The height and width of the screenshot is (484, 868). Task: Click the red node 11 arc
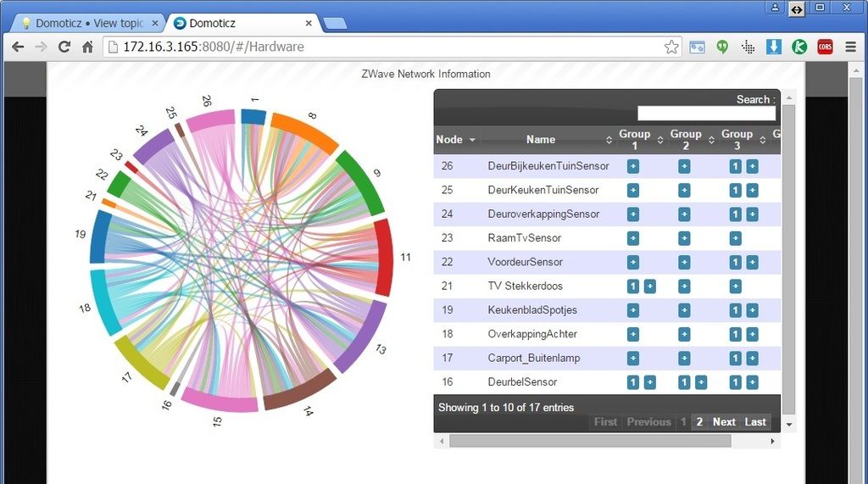(x=384, y=257)
